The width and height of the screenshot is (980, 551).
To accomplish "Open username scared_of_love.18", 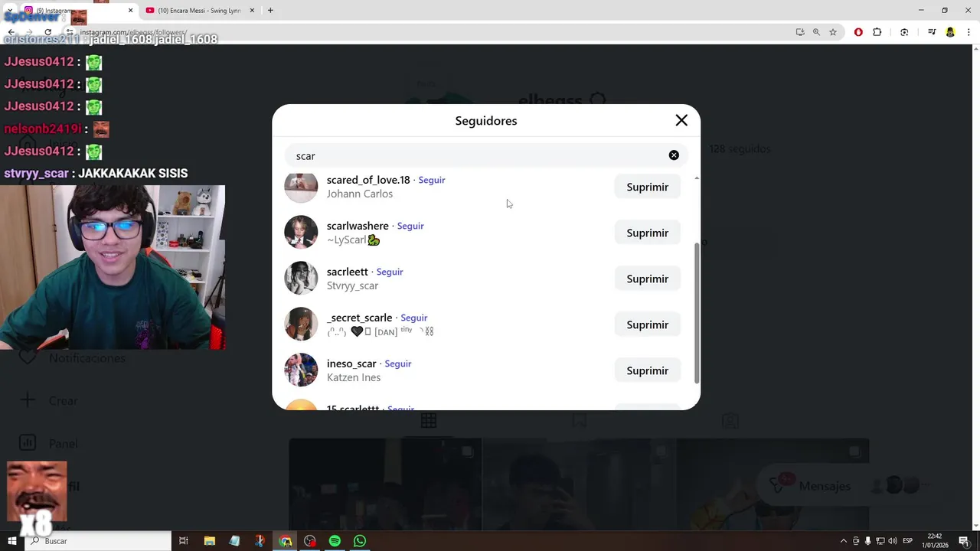I will 368,180.
